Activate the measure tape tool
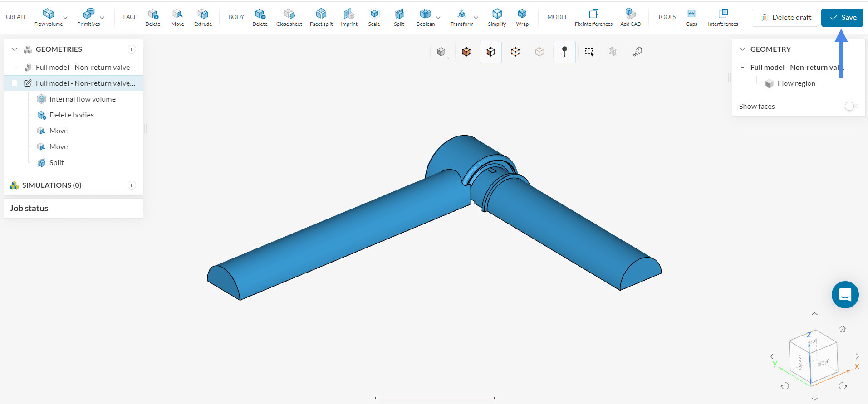 tap(638, 52)
